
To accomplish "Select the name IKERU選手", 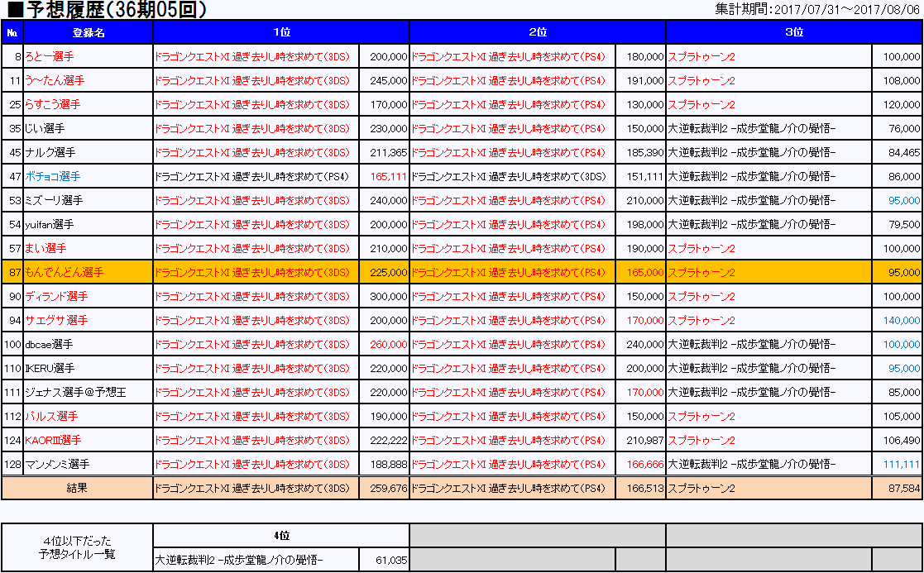I will [x=50, y=369].
